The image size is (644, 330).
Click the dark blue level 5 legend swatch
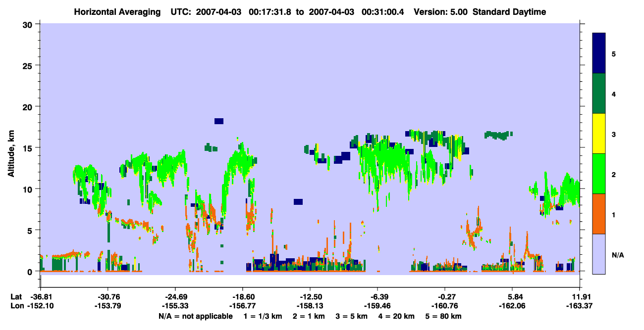(x=599, y=53)
